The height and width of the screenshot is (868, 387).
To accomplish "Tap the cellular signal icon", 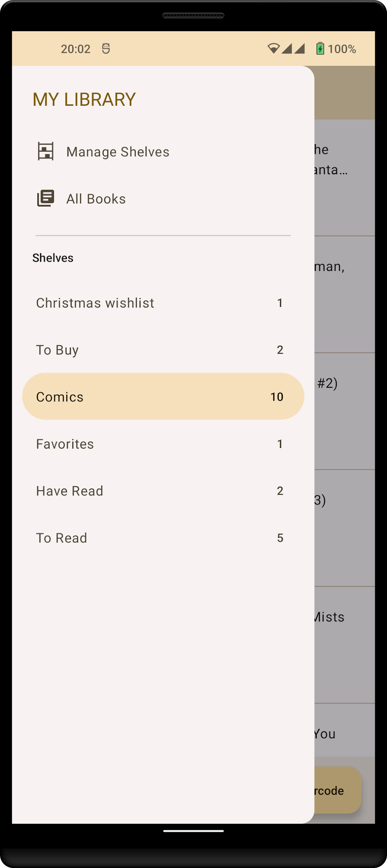I will [293, 48].
